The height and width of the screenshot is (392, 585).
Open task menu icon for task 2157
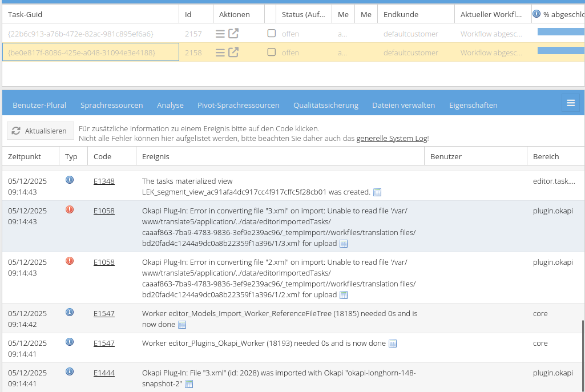click(x=220, y=34)
